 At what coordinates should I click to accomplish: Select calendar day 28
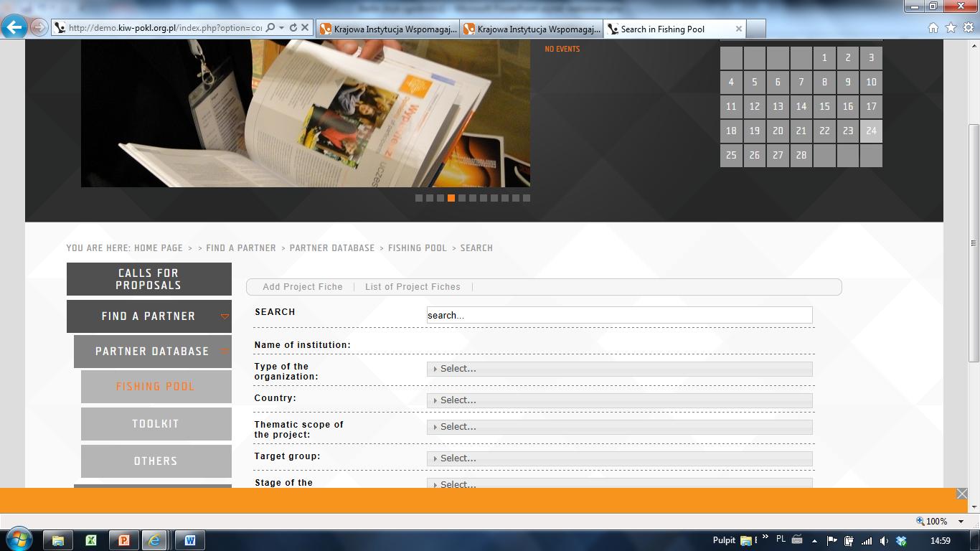pyautogui.click(x=801, y=156)
